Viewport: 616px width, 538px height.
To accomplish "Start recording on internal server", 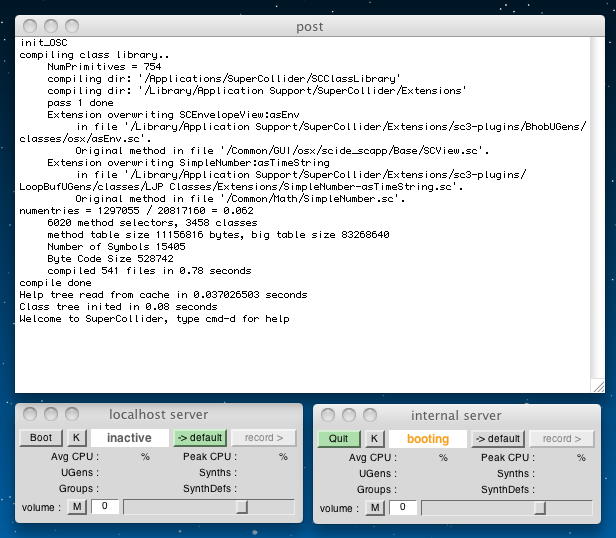I will pos(562,439).
